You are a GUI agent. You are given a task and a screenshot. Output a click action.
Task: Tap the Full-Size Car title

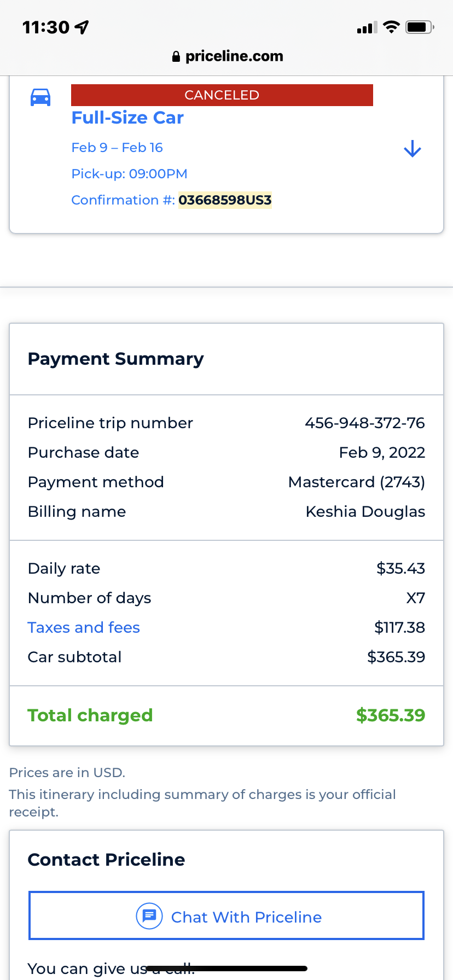click(127, 118)
